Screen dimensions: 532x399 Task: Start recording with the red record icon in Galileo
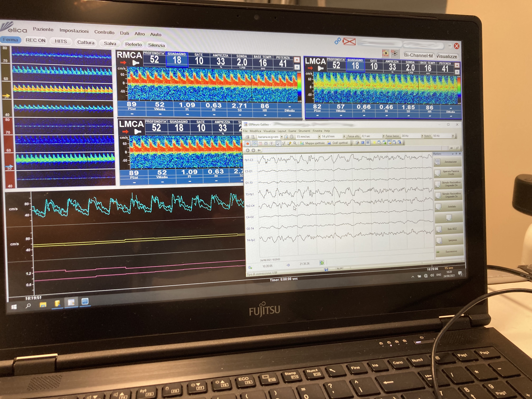click(x=248, y=144)
